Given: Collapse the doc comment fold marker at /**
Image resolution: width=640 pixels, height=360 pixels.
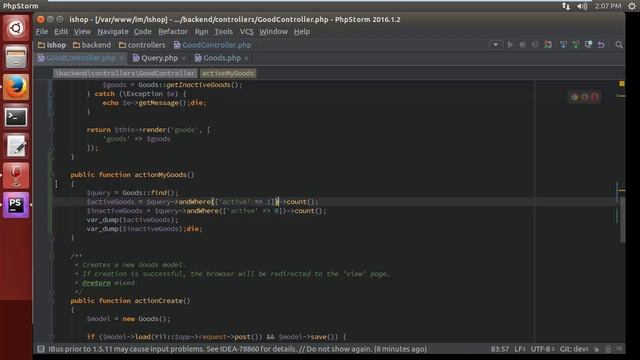Looking at the screenshot, I should pos(51,256).
